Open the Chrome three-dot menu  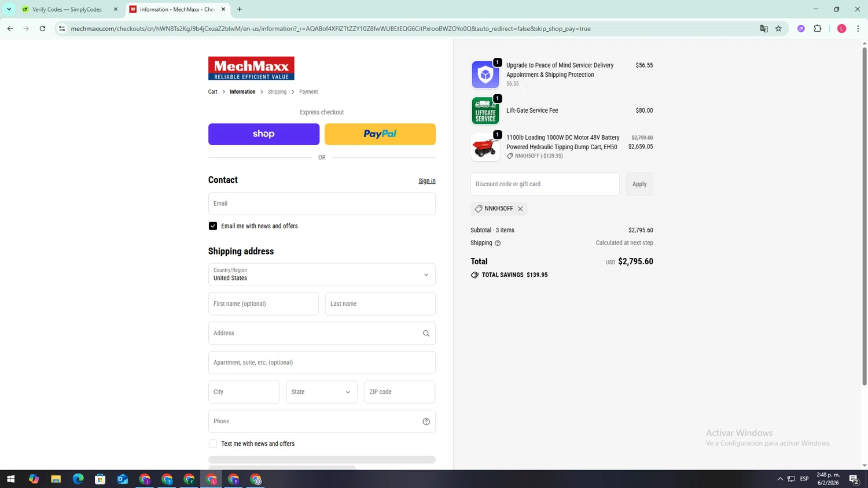point(858,28)
